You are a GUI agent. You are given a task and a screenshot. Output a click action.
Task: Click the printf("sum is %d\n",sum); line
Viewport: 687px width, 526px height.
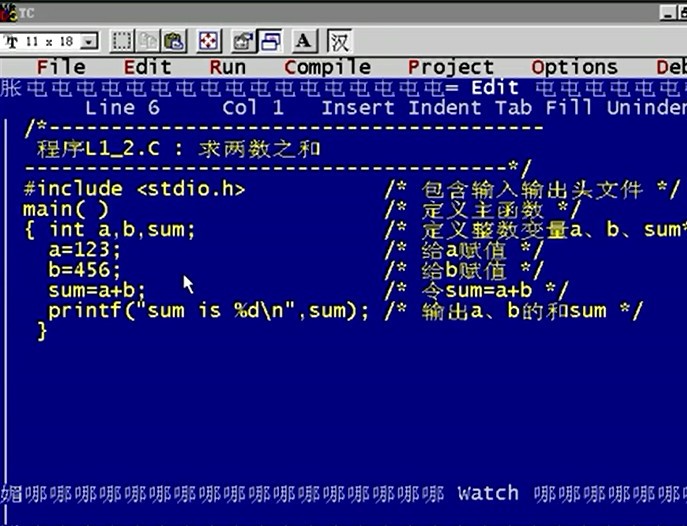click(x=209, y=311)
